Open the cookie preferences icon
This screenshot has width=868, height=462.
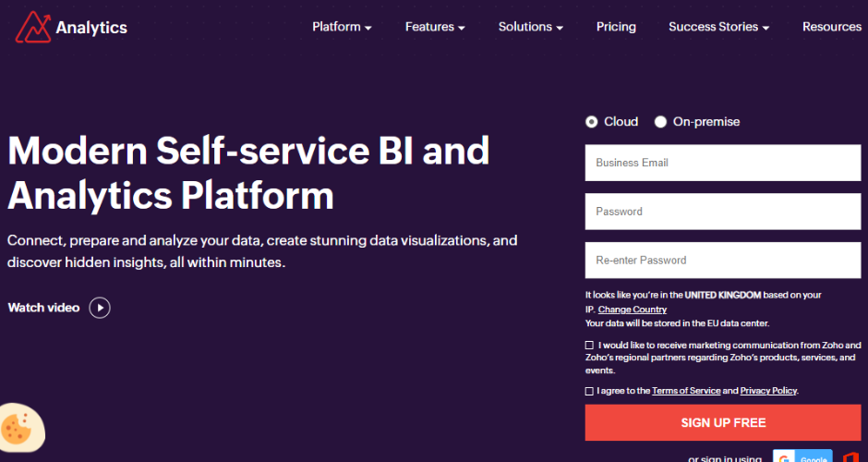pyautogui.click(x=18, y=427)
